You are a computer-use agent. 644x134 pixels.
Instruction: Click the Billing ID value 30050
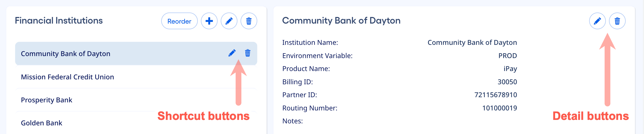pos(507,82)
